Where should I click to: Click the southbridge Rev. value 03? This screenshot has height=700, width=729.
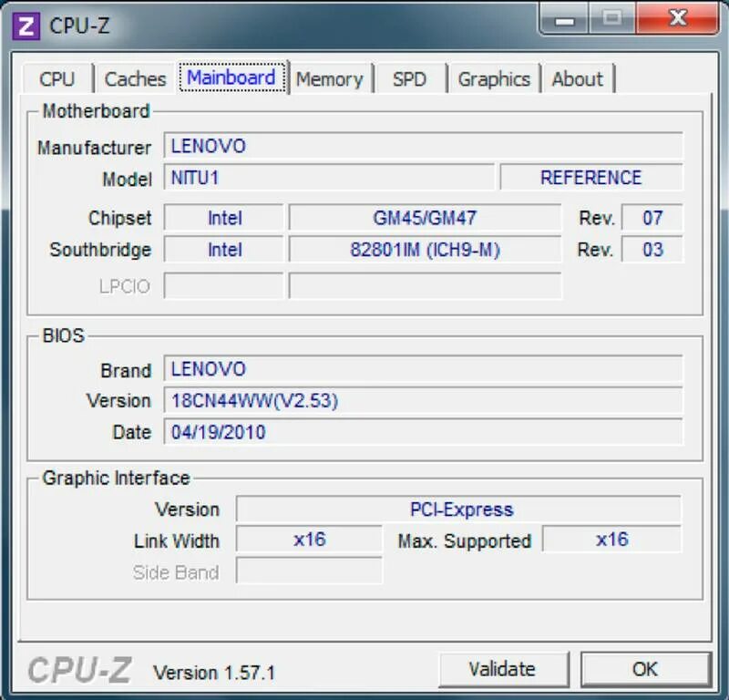point(652,250)
